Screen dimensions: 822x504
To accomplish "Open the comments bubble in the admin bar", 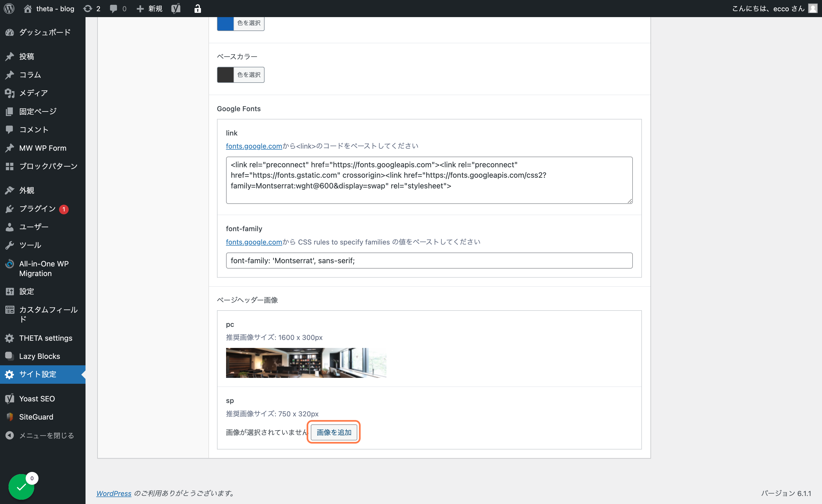I will (113, 9).
